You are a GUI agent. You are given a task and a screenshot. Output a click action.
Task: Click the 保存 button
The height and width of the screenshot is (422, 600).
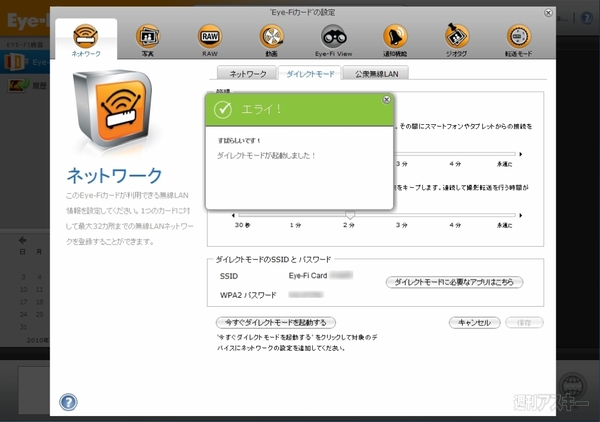[x=524, y=323]
